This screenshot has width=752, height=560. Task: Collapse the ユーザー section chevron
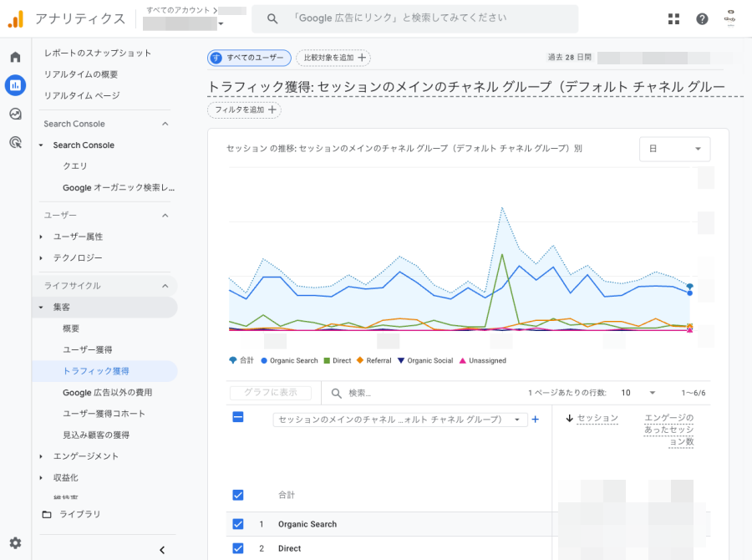[x=165, y=216]
